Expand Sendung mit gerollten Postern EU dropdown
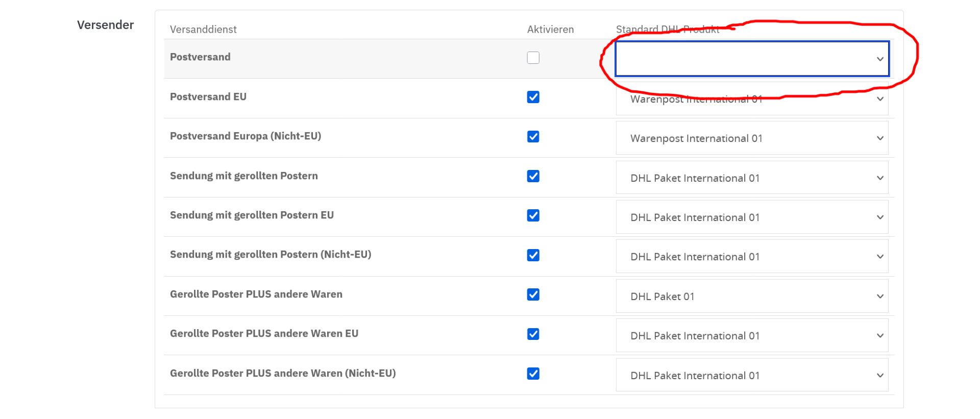 click(752, 217)
